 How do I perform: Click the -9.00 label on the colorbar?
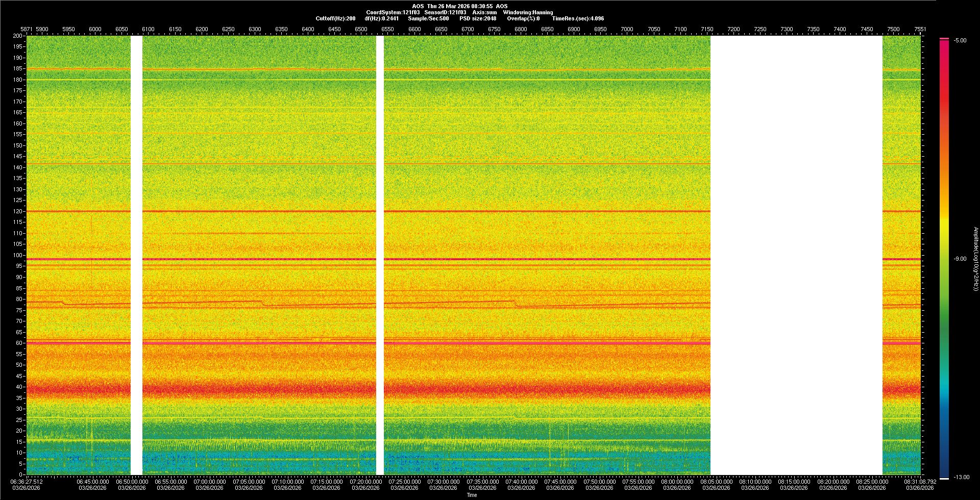click(960, 259)
